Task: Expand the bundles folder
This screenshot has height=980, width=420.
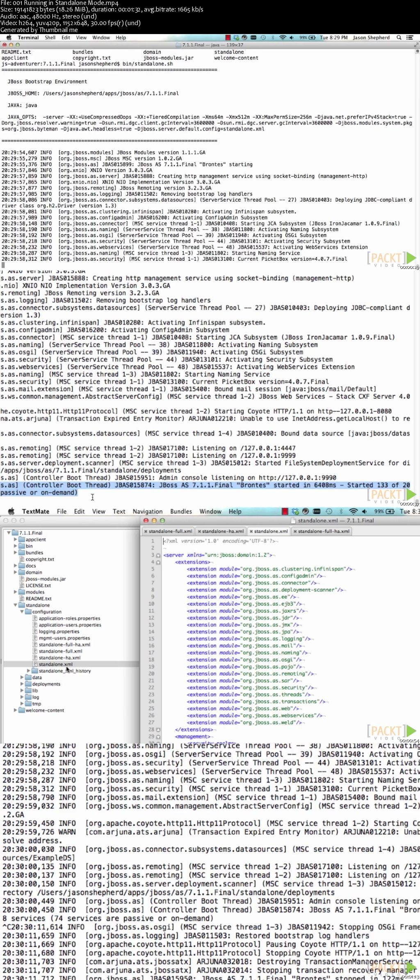Action: 15,553
